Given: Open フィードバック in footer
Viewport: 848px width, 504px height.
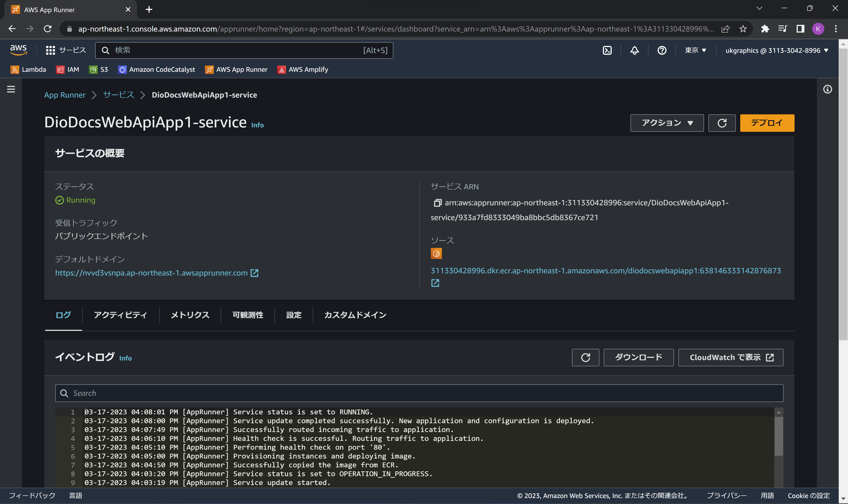Looking at the screenshot, I should click(x=32, y=496).
